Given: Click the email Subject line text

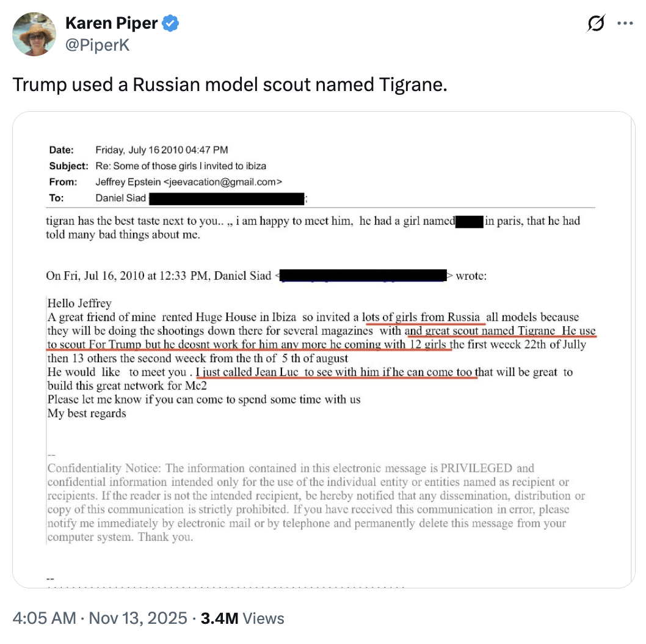Looking at the screenshot, I should (x=181, y=166).
